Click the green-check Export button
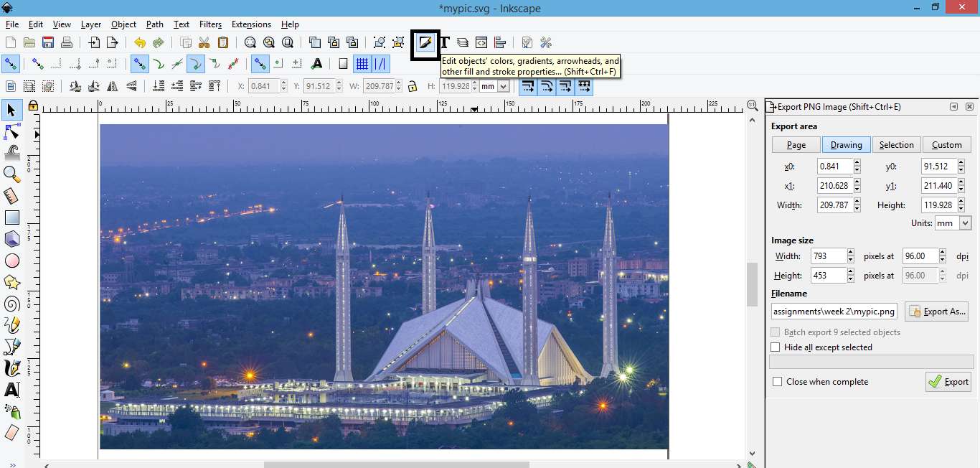Screen dimensions: 980x468 948,382
